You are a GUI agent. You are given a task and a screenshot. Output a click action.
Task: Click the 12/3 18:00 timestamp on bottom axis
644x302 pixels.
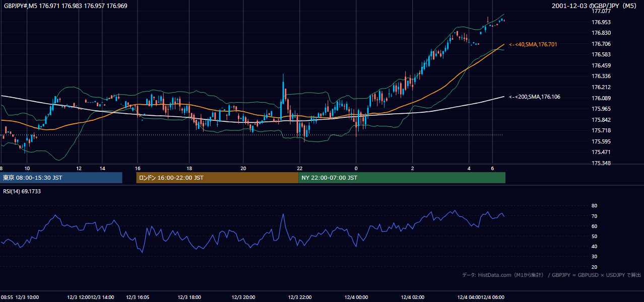tap(189, 297)
